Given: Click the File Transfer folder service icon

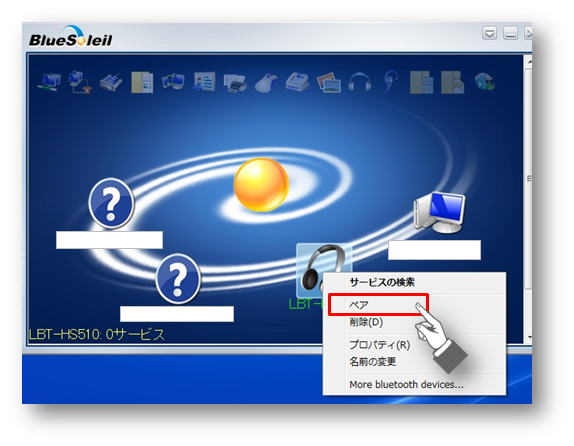Looking at the screenshot, I should coord(142,82).
